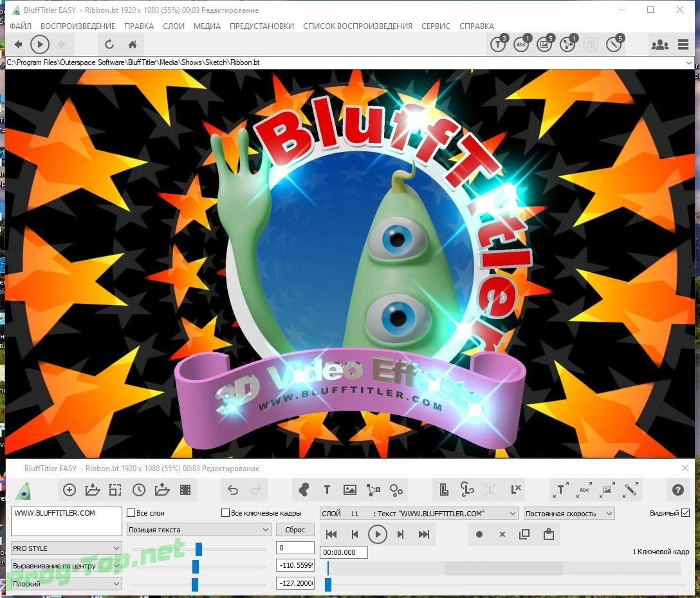The width and height of the screenshot is (700, 598).
Task: Open the hamburger menu icon
Action: point(683,44)
